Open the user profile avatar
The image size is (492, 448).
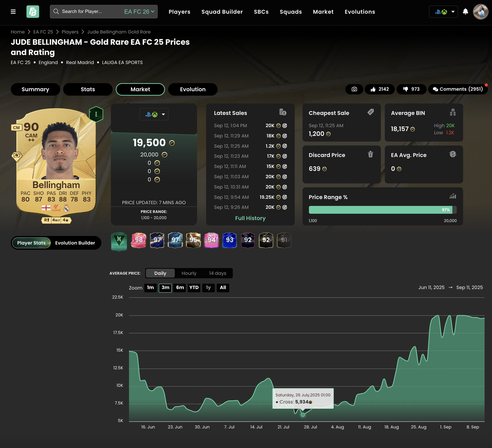[480, 11]
